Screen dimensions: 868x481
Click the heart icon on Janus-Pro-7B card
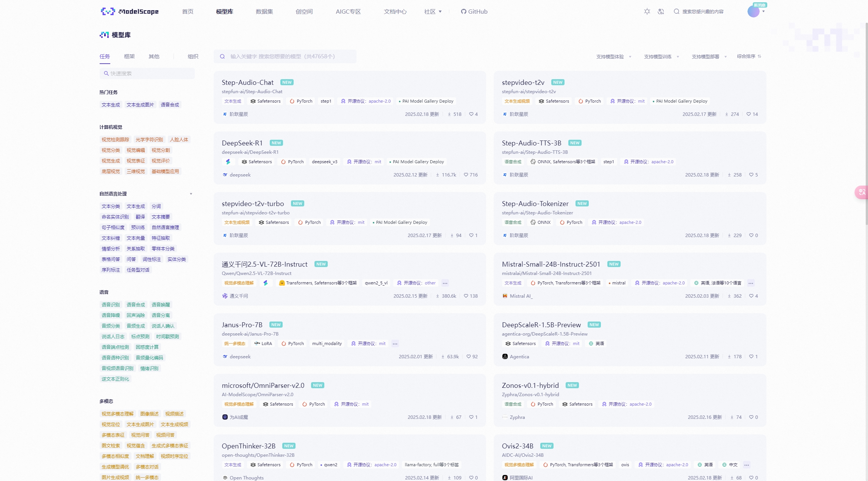[x=469, y=356]
